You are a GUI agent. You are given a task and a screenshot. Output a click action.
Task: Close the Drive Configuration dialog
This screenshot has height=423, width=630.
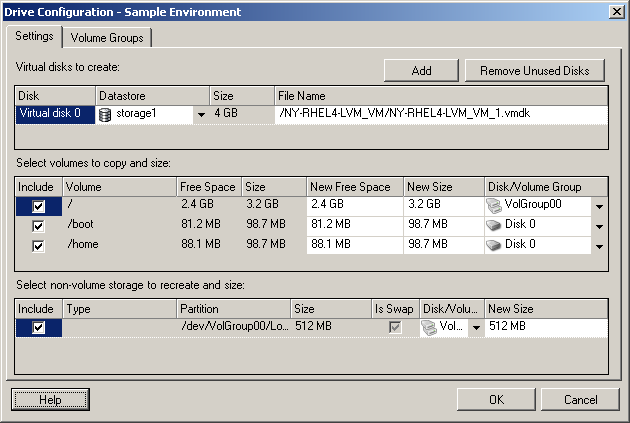[x=614, y=12]
